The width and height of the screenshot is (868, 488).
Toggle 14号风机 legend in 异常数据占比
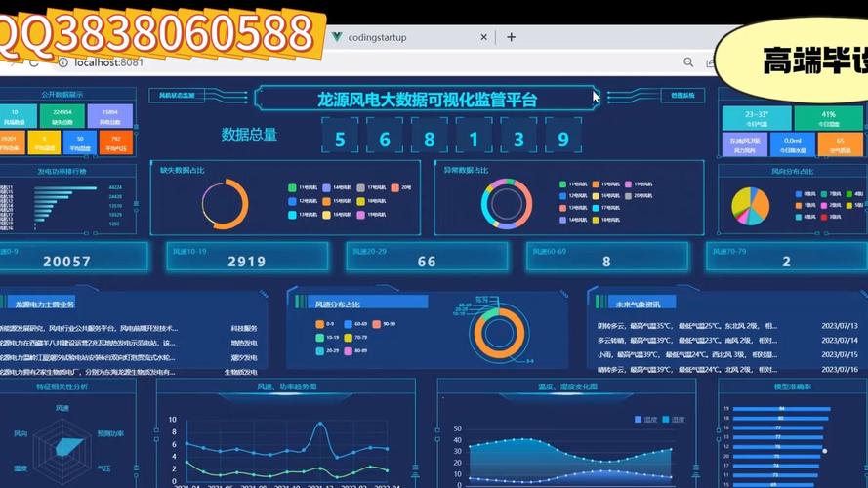(x=573, y=220)
